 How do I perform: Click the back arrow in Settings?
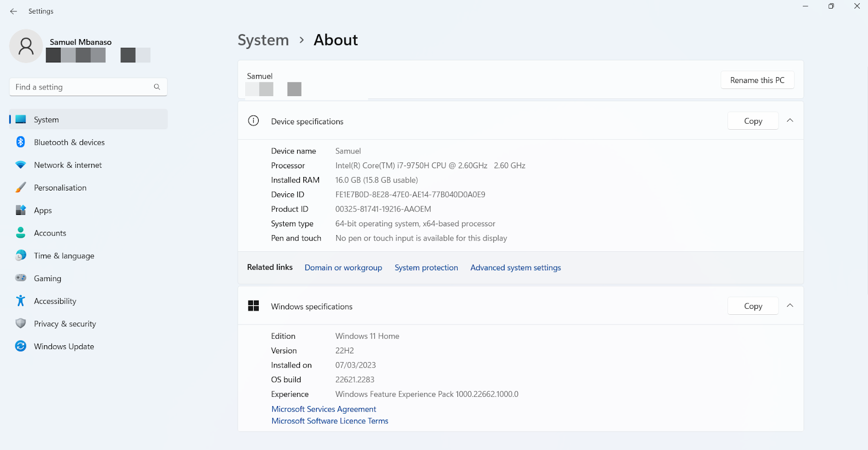tap(14, 11)
